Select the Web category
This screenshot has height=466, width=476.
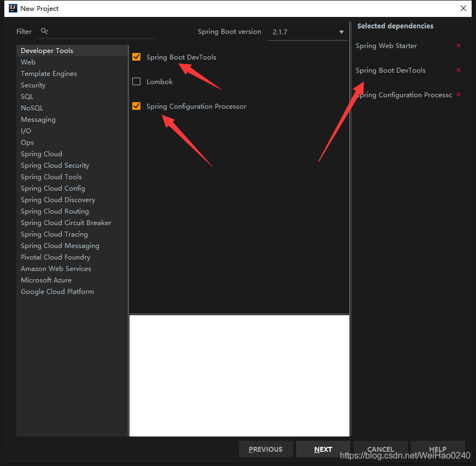(72, 62)
